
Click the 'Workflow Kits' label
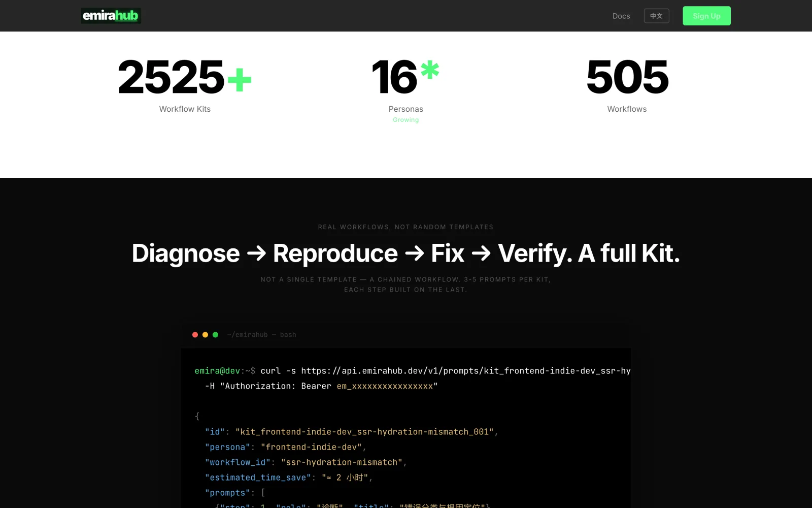[185, 109]
